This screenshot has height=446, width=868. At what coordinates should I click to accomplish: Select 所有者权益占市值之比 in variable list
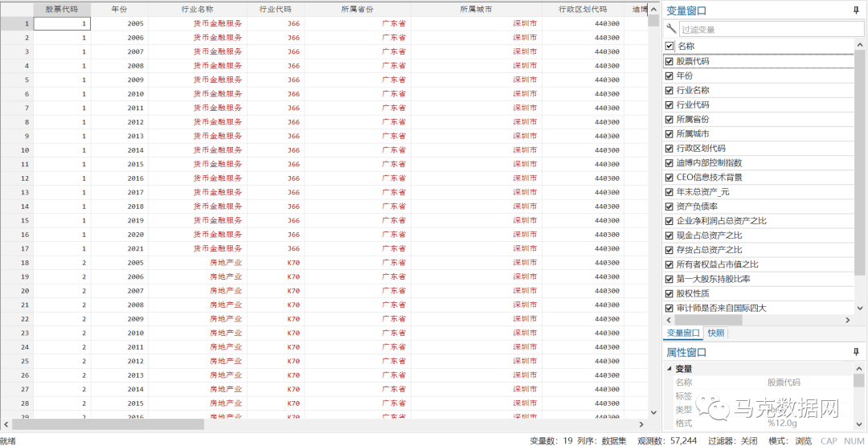click(x=718, y=264)
